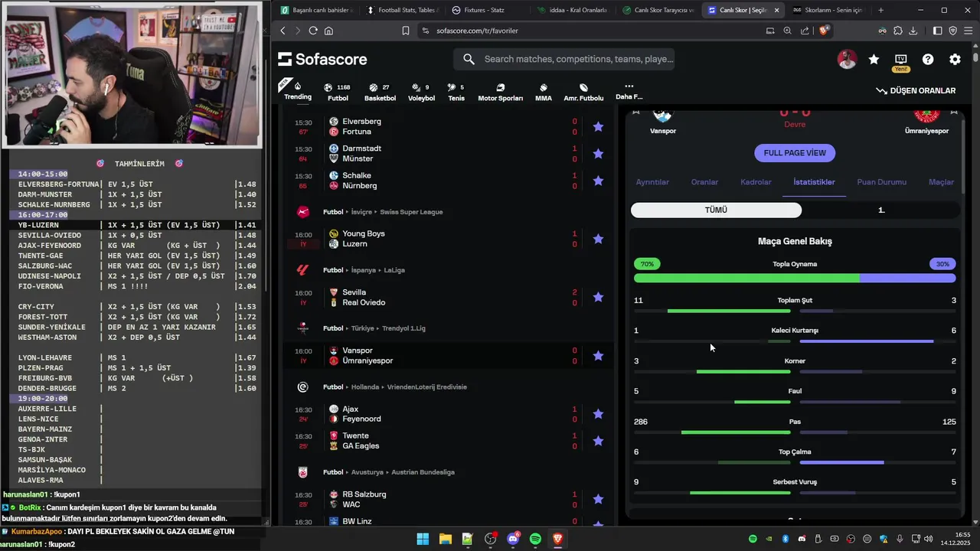This screenshot has width=980, height=551.
Task: Select the İstatistikler tab
Action: pyautogui.click(x=814, y=182)
